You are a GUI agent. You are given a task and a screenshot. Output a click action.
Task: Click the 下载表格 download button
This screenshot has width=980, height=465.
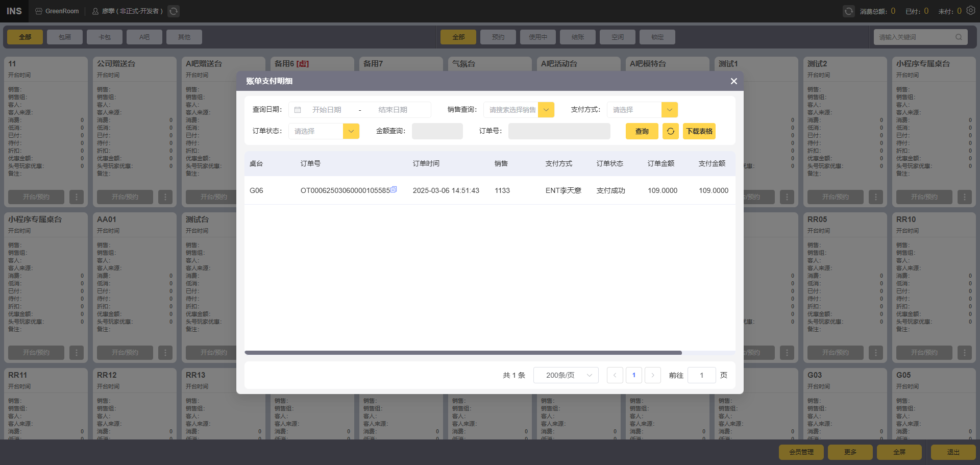699,131
